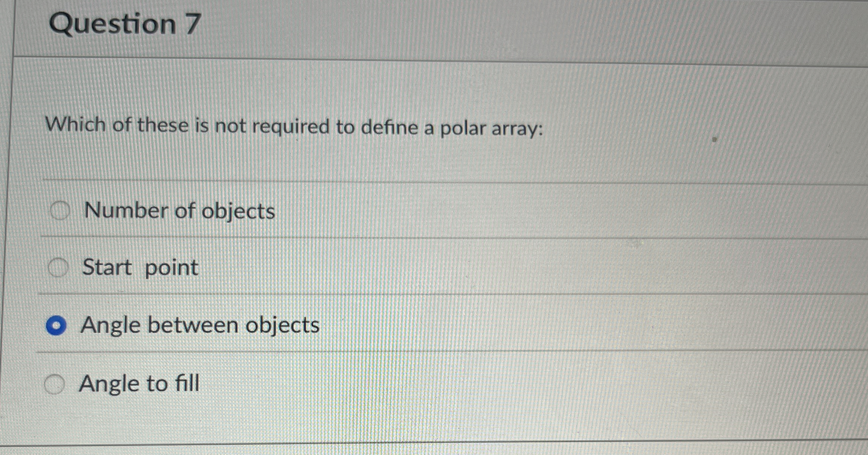
Task: Click the 'Angle to fill' label text
Action: coord(139,383)
